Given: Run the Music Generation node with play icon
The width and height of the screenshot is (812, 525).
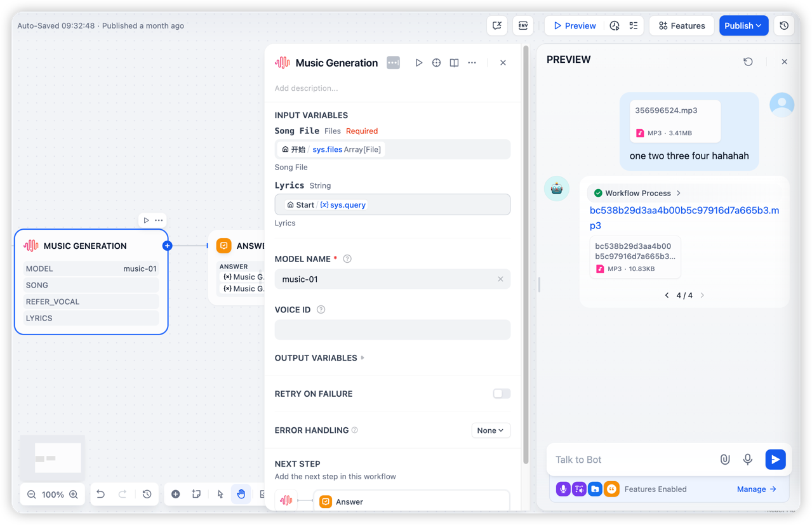Looking at the screenshot, I should [418, 63].
